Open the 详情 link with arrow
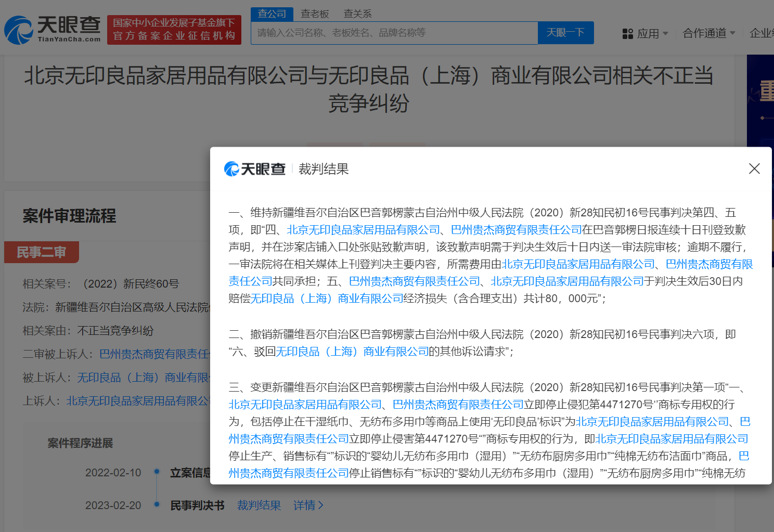The height and width of the screenshot is (532, 774). [x=308, y=505]
